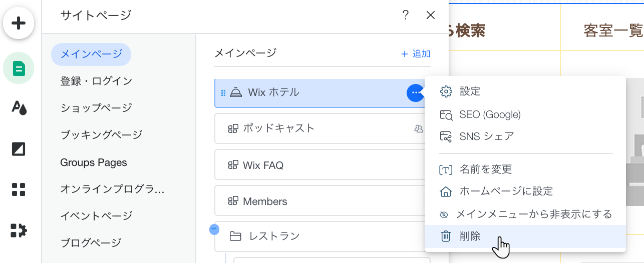Click the three-dots button on Wix ホテル
Screen dimensions: 644x263
coord(415,92)
